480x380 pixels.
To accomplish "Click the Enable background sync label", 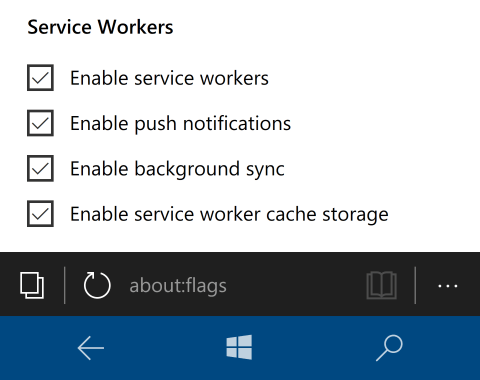I will click(177, 169).
